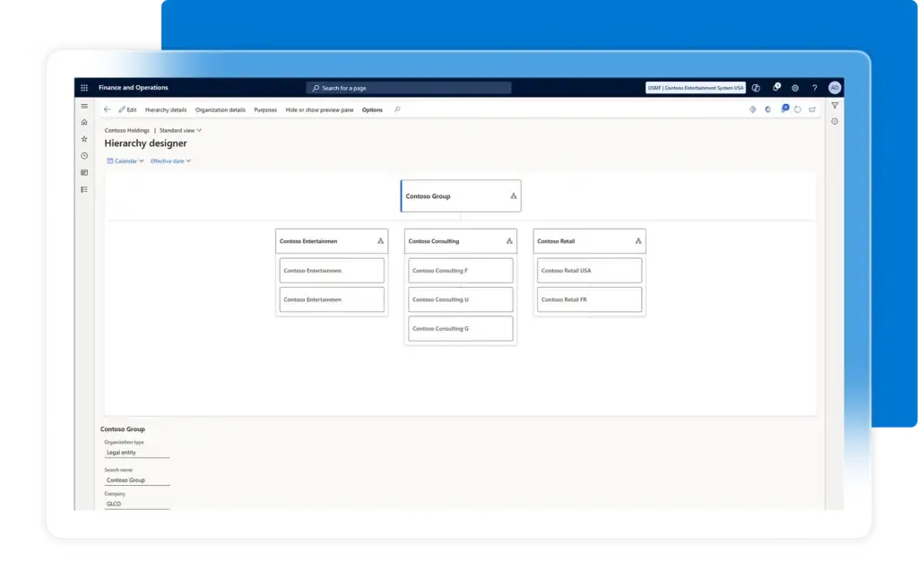Select the Contoso Group root node
Viewport: 918px width, 588px height.
(461, 196)
